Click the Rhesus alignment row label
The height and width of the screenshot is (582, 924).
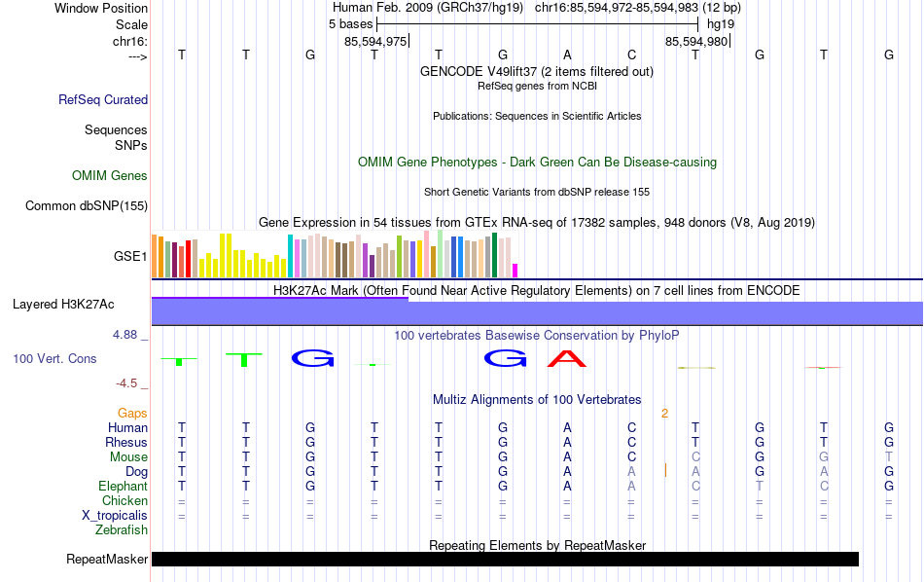[x=126, y=442]
